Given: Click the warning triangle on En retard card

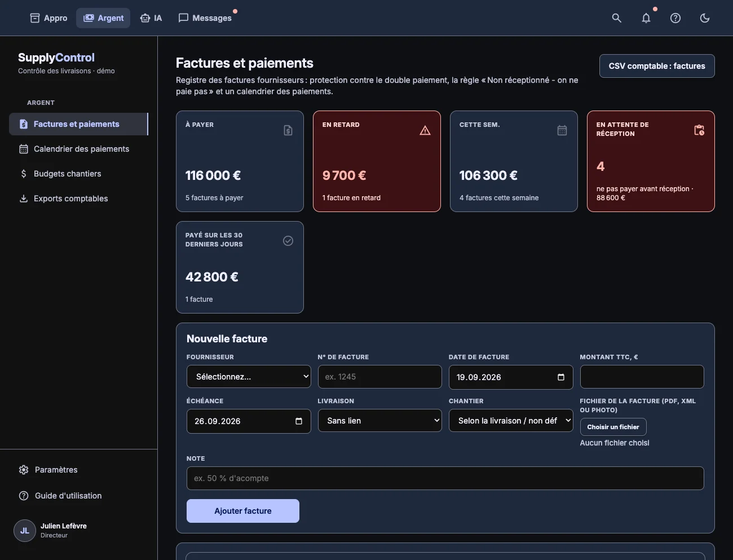Looking at the screenshot, I should [x=425, y=130].
